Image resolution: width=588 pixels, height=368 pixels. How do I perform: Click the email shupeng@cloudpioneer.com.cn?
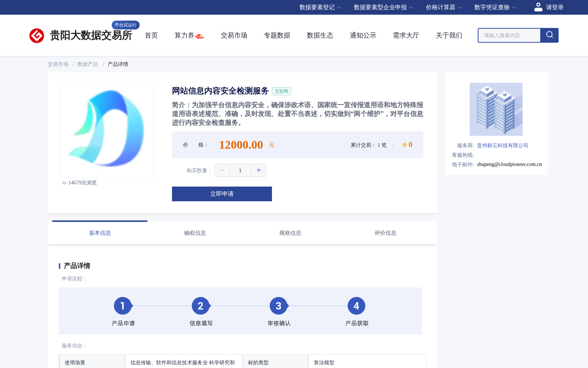(x=509, y=164)
